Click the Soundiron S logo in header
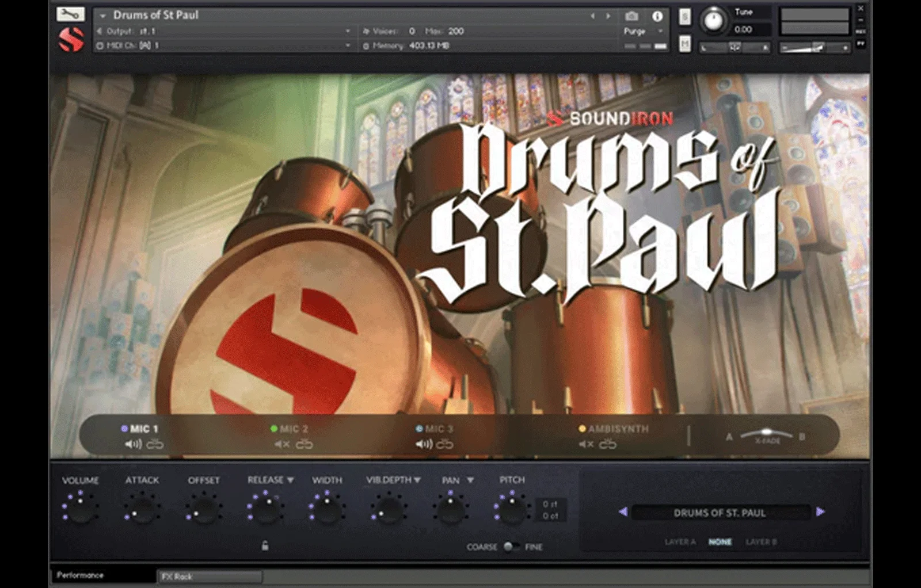 tap(71, 40)
